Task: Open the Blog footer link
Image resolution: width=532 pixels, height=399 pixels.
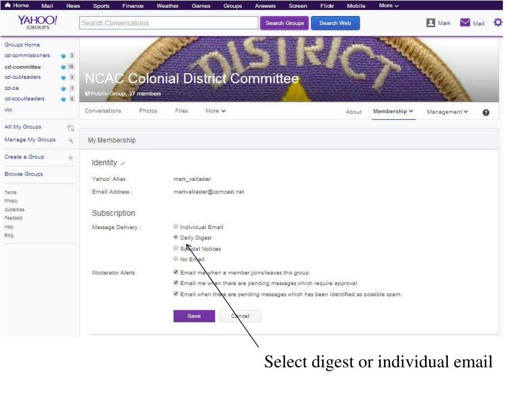Action: point(9,235)
